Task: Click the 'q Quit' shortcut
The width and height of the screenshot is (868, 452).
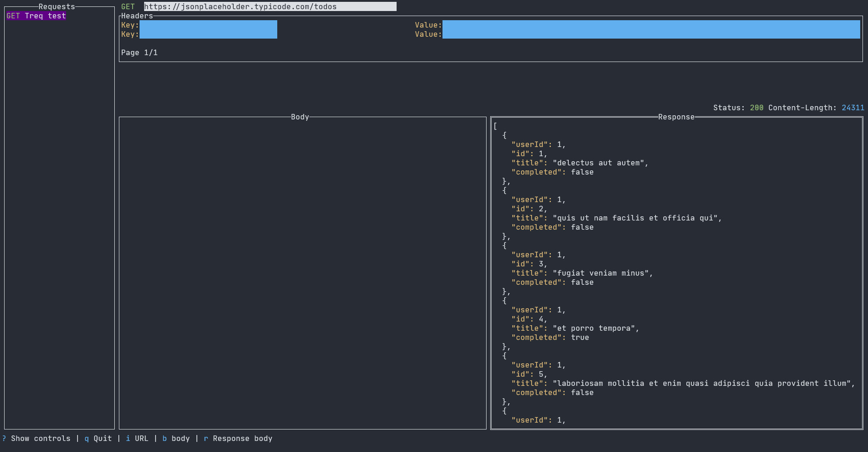Action: pyautogui.click(x=98, y=439)
